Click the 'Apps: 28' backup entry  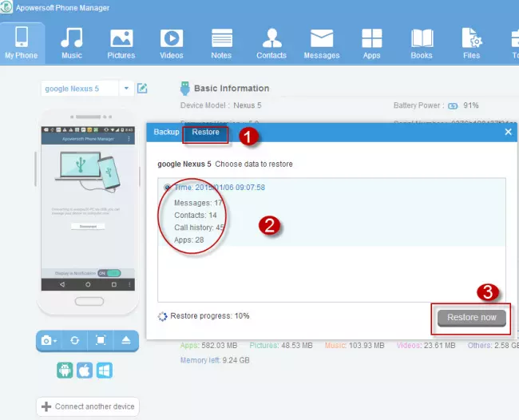coord(189,240)
